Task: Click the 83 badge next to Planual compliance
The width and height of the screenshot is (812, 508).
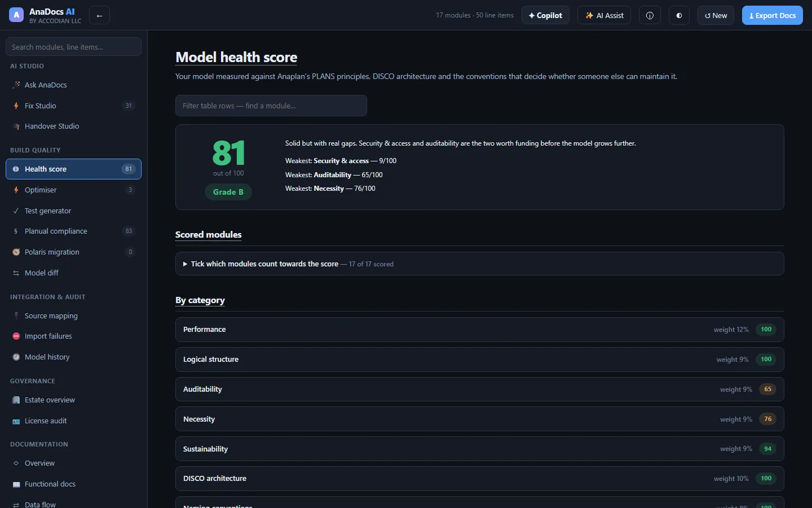Action: (x=129, y=231)
